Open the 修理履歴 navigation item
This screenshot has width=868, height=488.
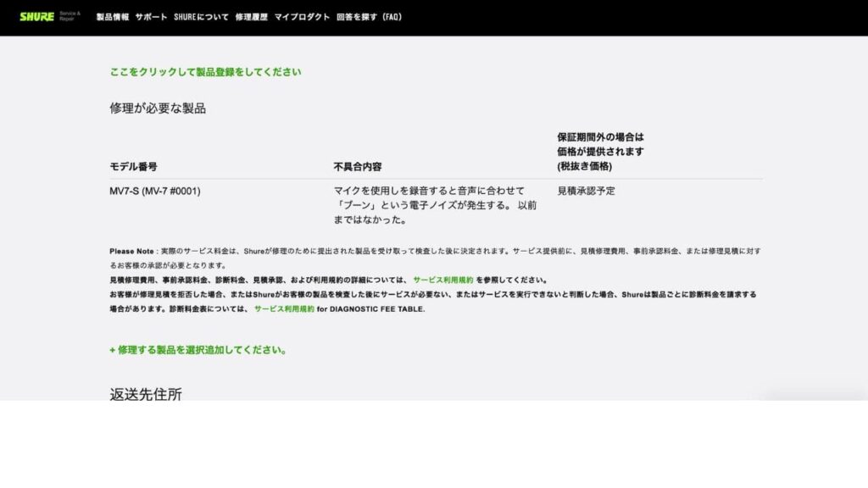(x=251, y=17)
